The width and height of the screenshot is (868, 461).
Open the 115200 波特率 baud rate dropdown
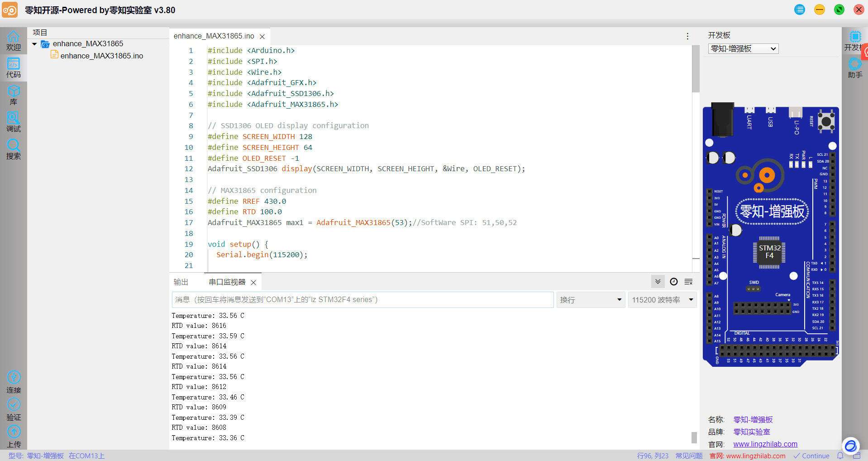click(x=662, y=300)
